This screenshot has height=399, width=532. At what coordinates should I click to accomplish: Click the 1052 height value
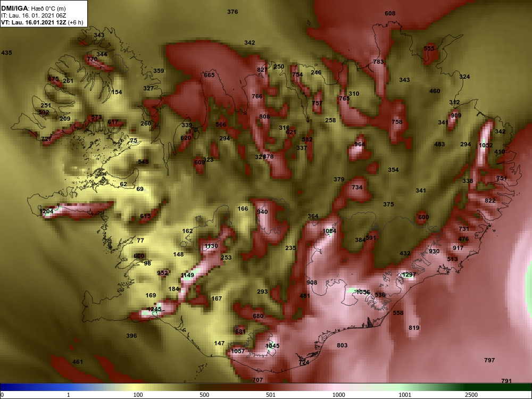pyautogui.click(x=486, y=145)
